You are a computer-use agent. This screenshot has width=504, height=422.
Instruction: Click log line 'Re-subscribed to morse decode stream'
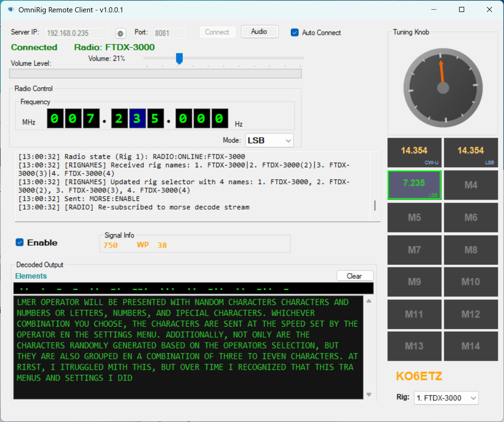click(x=134, y=207)
